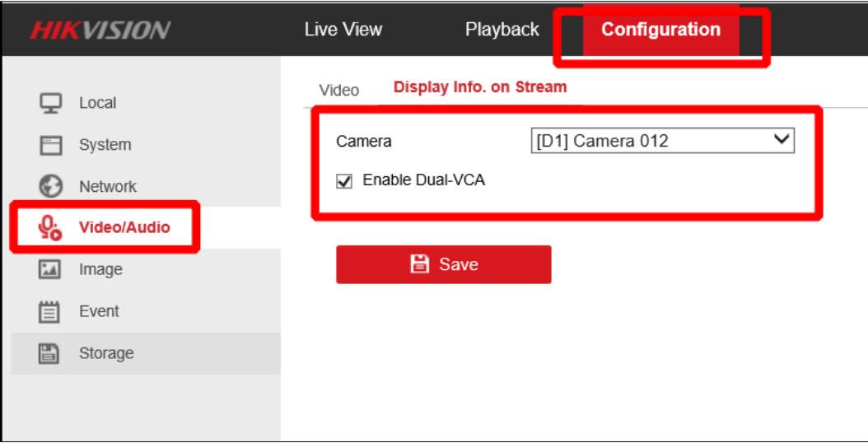Click the Event calendar icon
Screen dimensions: 868x443
51,312
